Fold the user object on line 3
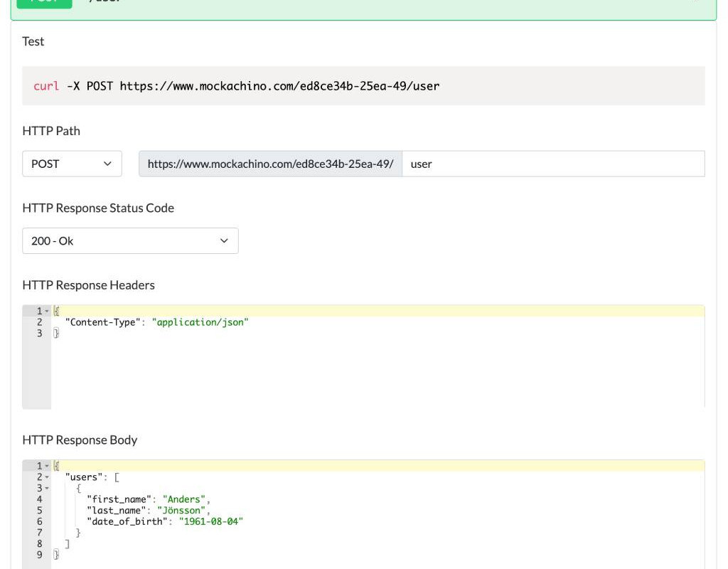The height and width of the screenshot is (569, 728). click(47, 489)
